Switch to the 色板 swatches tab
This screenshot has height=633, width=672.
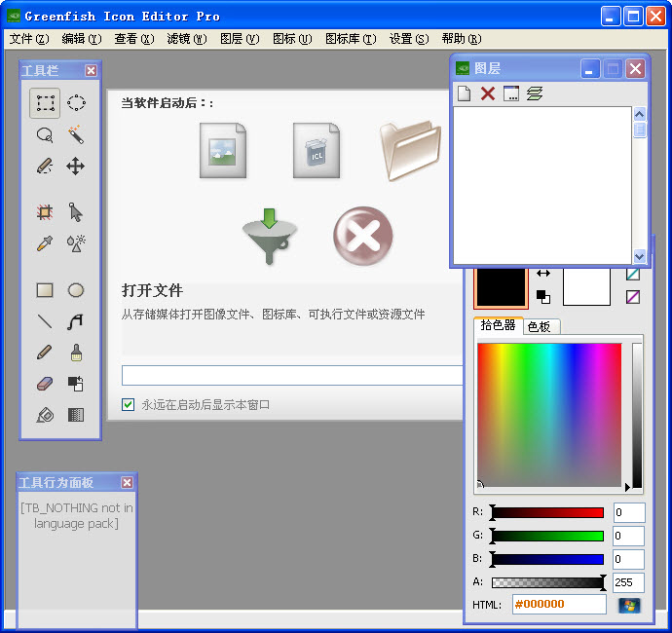click(540, 326)
